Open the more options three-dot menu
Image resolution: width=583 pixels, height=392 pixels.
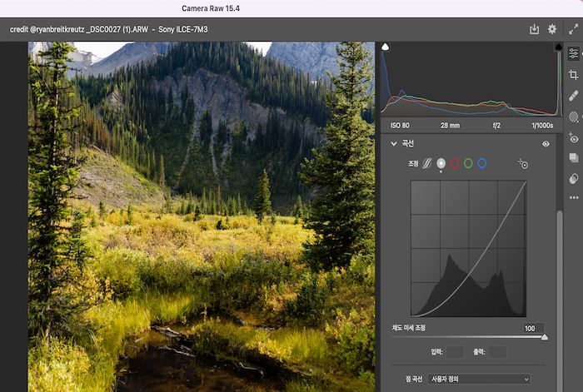click(x=574, y=197)
